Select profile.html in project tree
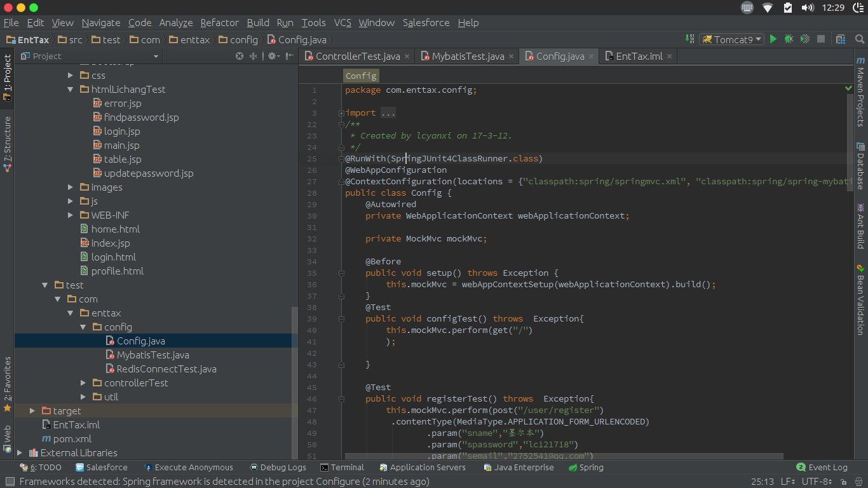The image size is (868, 488). pyautogui.click(x=117, y=271)
